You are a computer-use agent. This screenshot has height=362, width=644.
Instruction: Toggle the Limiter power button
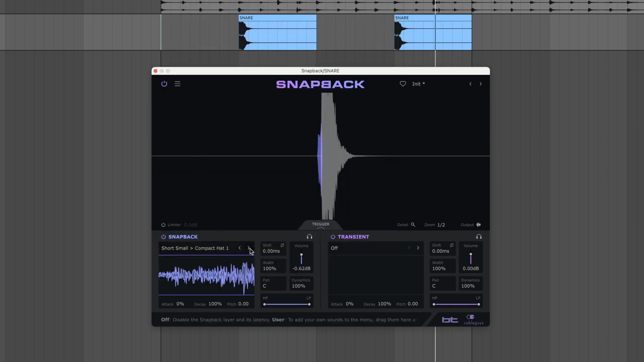pyautogui.click(x=163, y=225)
